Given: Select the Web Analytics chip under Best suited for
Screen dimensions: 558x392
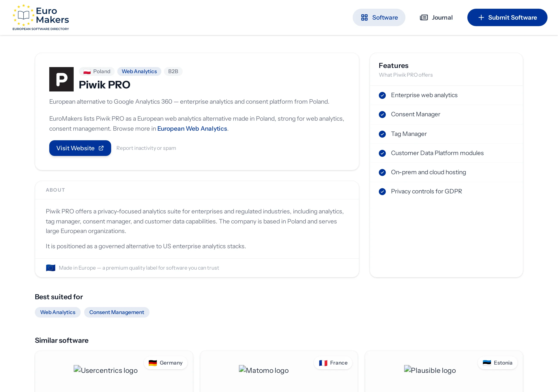Looking at the screenshot, I should [58, 312].
